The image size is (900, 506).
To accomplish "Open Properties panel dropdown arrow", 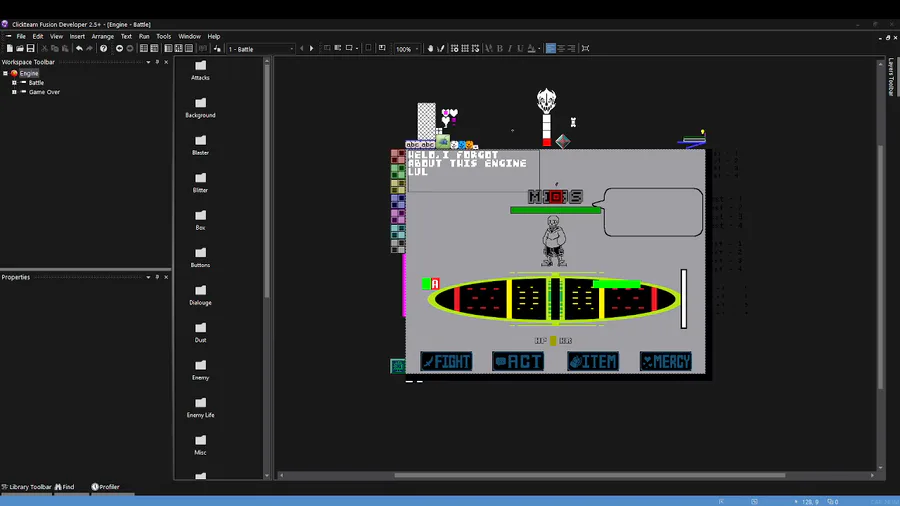I will [148, 277].
